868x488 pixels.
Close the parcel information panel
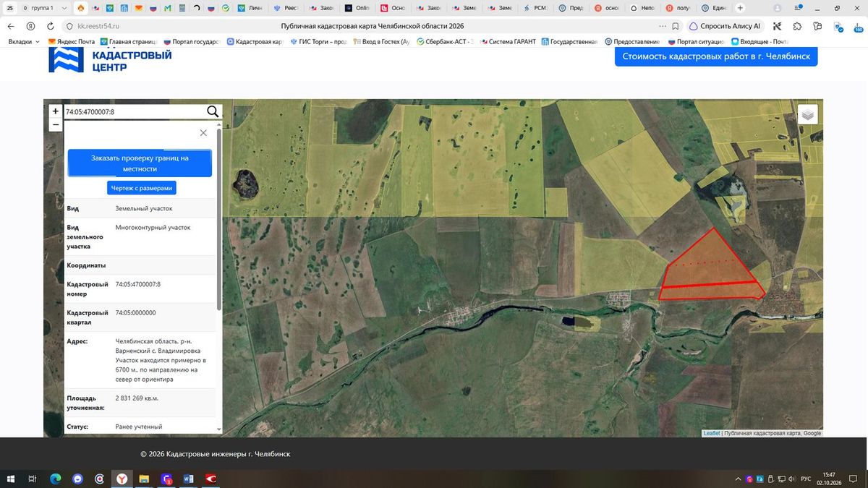203,133
